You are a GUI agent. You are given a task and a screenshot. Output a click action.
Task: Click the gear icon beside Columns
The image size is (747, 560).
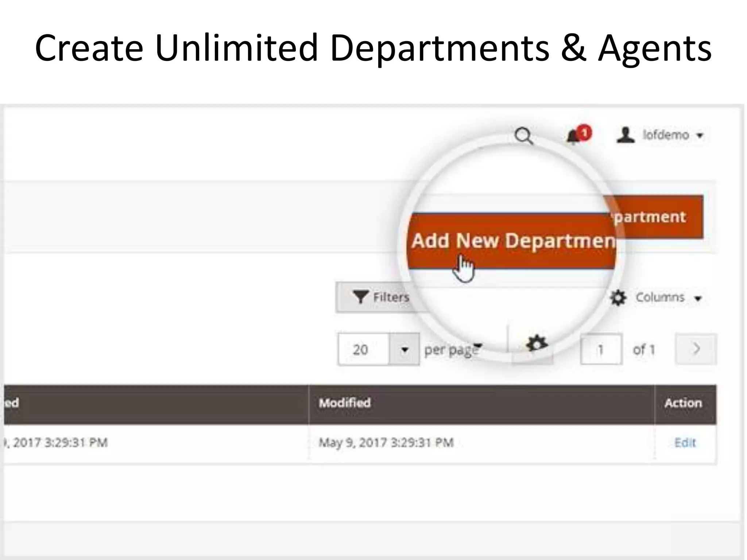[x=618, y=298]
